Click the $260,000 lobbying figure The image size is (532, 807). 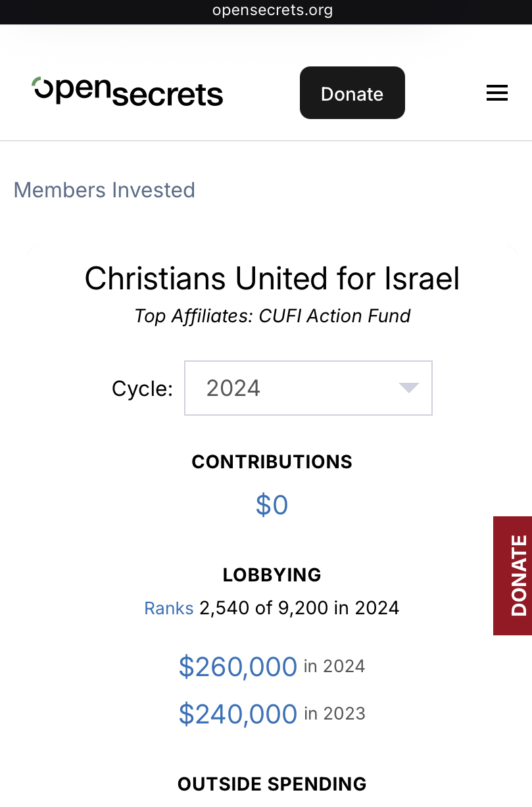point(238,667)
